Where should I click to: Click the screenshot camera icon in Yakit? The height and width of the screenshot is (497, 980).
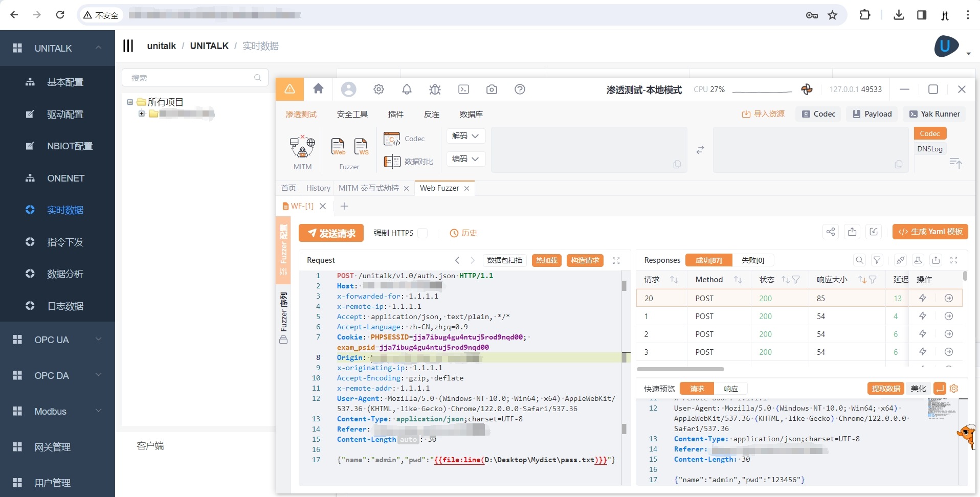pyautogui.click(x=492, y=89)
